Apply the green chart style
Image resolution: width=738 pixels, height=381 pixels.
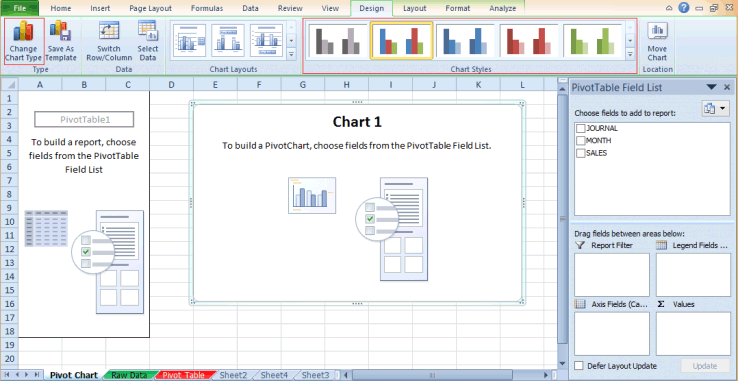(593, 41)
